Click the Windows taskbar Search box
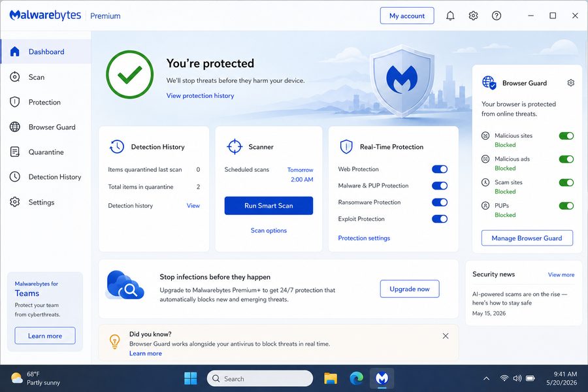 pyautogui.click(x=260, y=378)
